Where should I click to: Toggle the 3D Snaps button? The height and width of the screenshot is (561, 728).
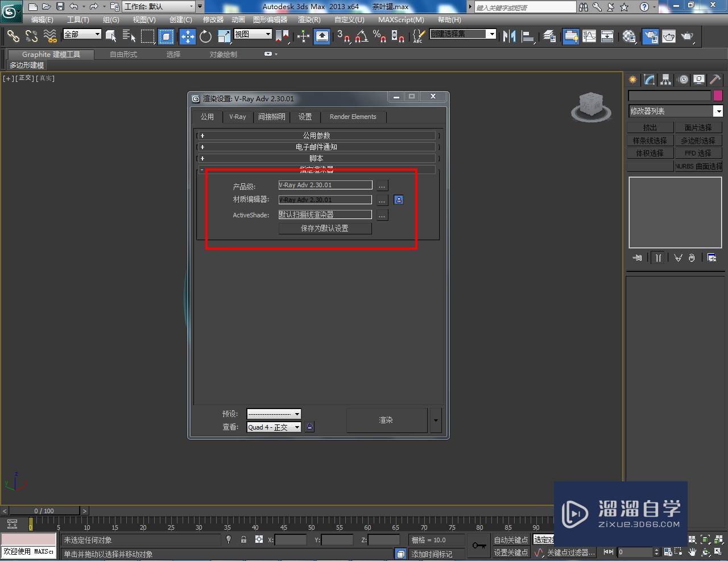tap(343, 36)
